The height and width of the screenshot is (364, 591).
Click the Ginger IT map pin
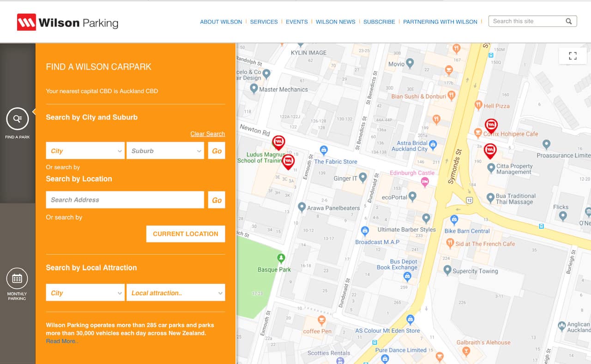[363, 177]
